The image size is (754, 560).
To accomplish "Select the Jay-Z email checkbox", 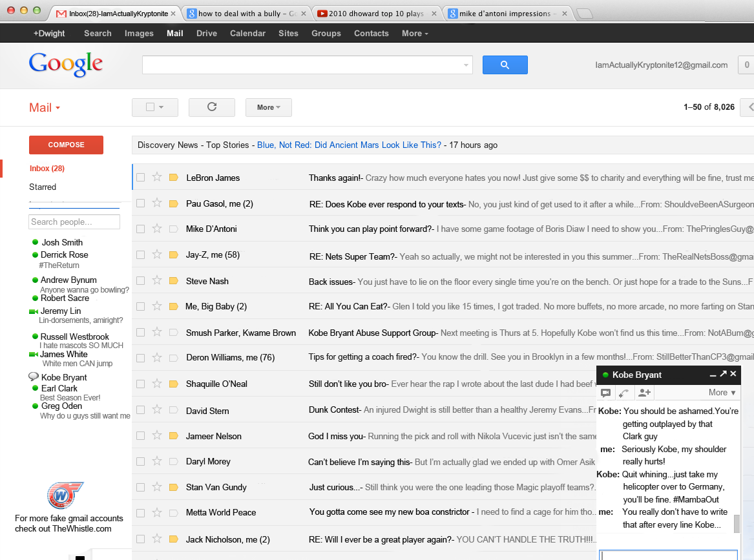I will click(141, 254).
